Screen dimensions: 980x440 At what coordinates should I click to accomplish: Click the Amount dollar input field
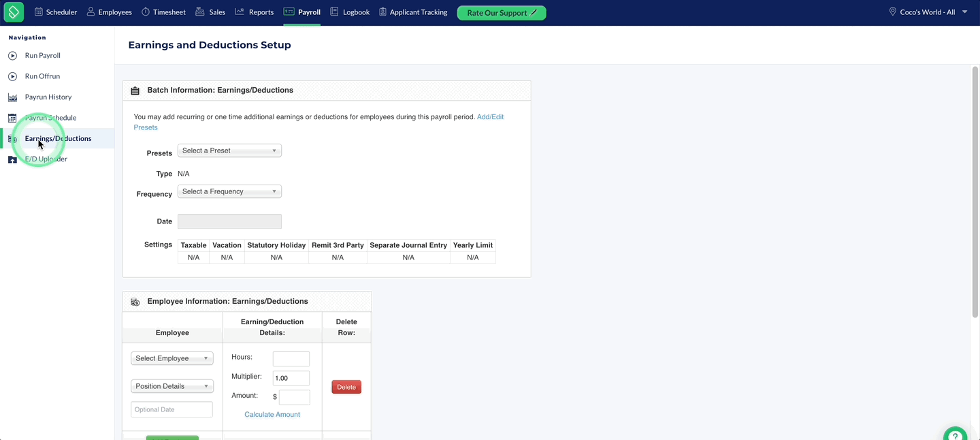(x=295, y=397)
